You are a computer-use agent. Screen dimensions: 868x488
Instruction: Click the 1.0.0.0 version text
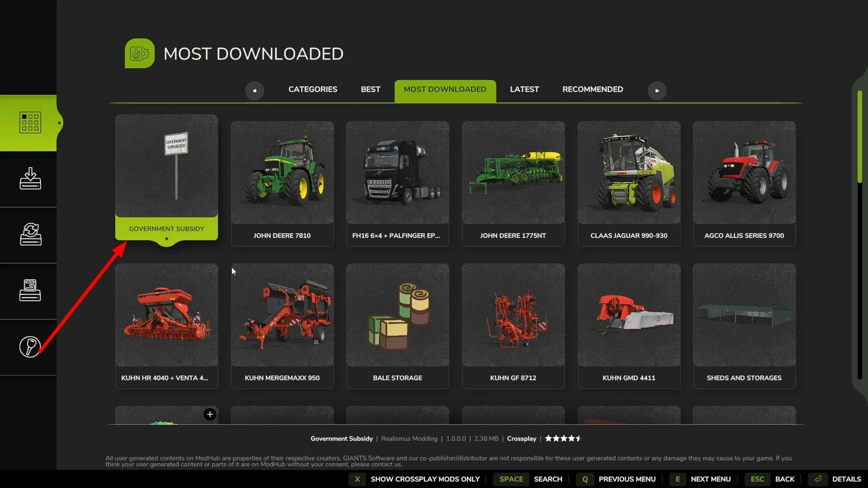[x=456, y=438]
